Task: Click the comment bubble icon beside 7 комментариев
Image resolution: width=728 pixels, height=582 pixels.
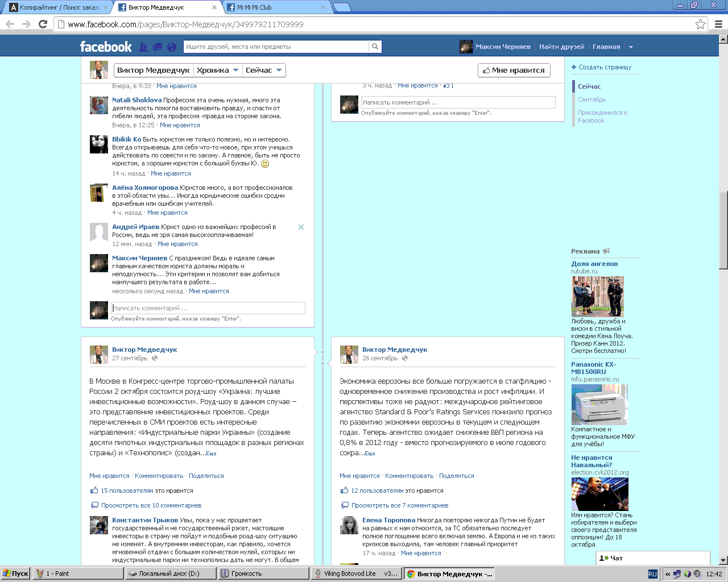Action: pos(345,505)
